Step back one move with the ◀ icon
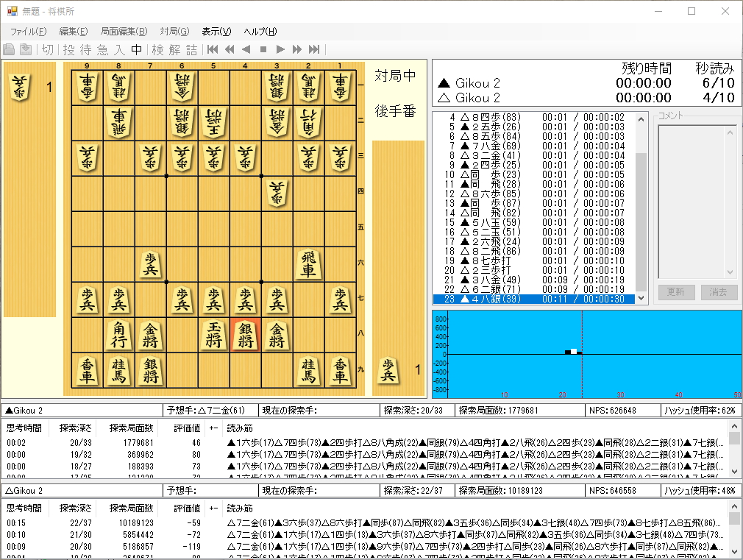This screenshot has height=560, width=743. [x=246, y=50]
